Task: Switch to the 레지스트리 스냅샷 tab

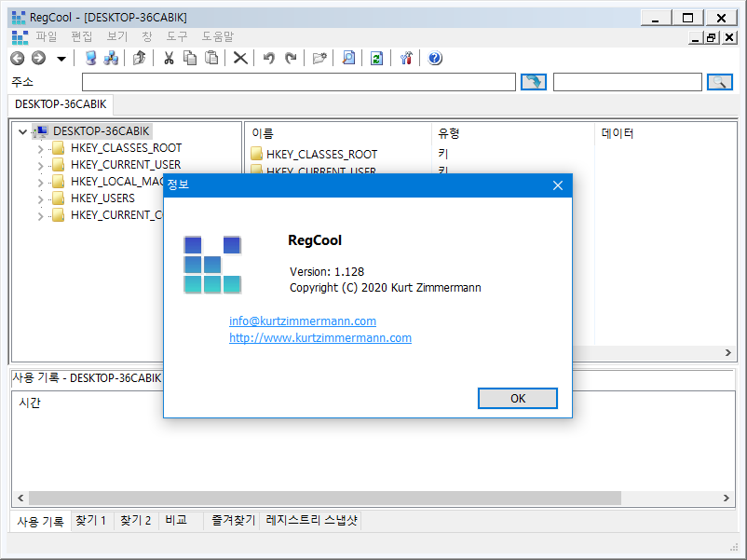Action: tap(311, 521)
